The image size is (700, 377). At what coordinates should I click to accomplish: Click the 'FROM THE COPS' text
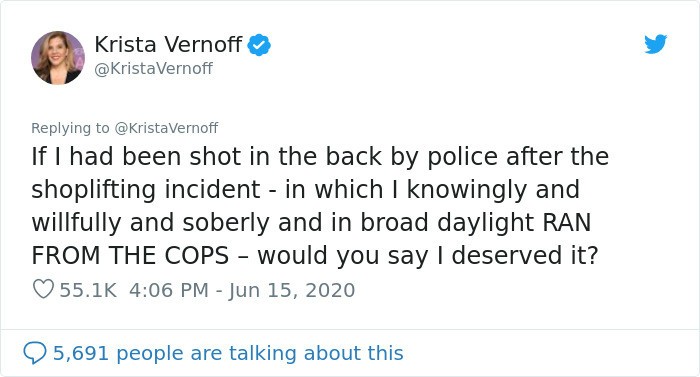(130, 256)
